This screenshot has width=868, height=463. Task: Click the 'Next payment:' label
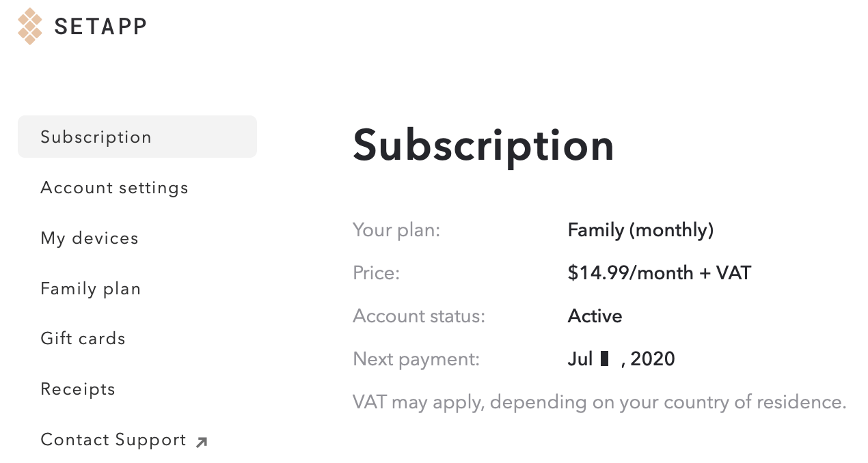click(x=416, y=359)
